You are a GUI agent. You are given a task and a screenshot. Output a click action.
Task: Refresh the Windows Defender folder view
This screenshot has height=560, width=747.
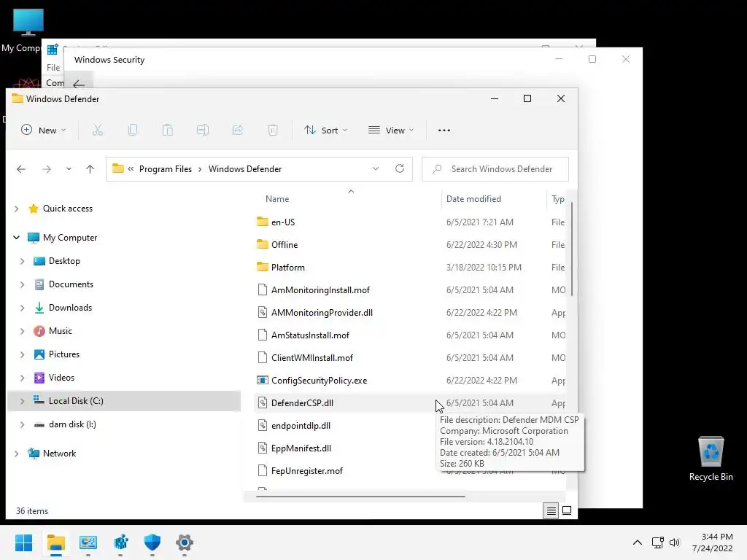point(400,168)
